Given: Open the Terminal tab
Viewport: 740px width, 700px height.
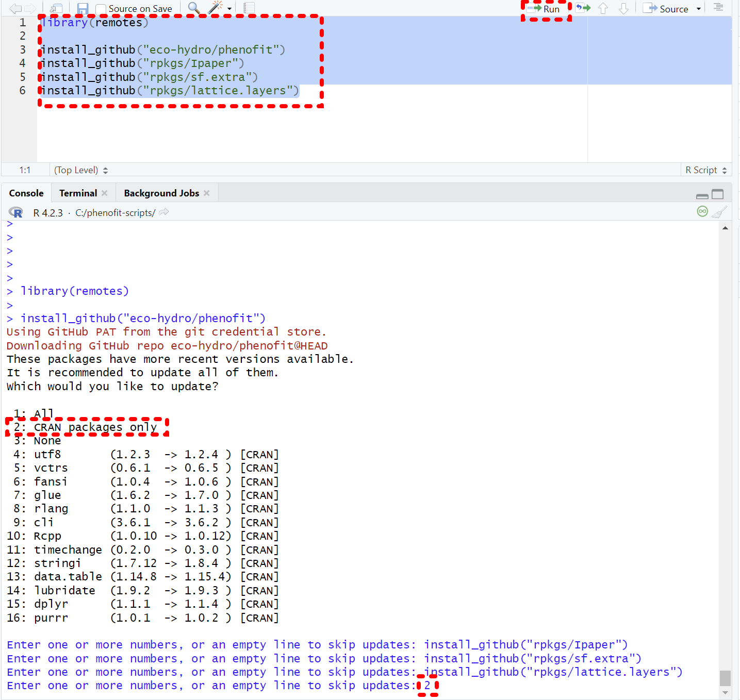Looking at the screenshot, I should click(x=78, y=193).
